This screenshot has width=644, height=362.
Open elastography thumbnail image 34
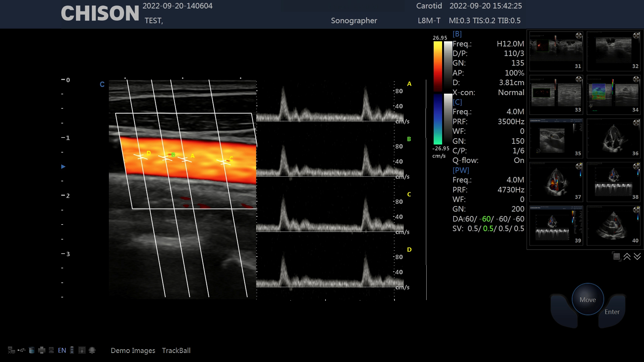coord(614,94)
